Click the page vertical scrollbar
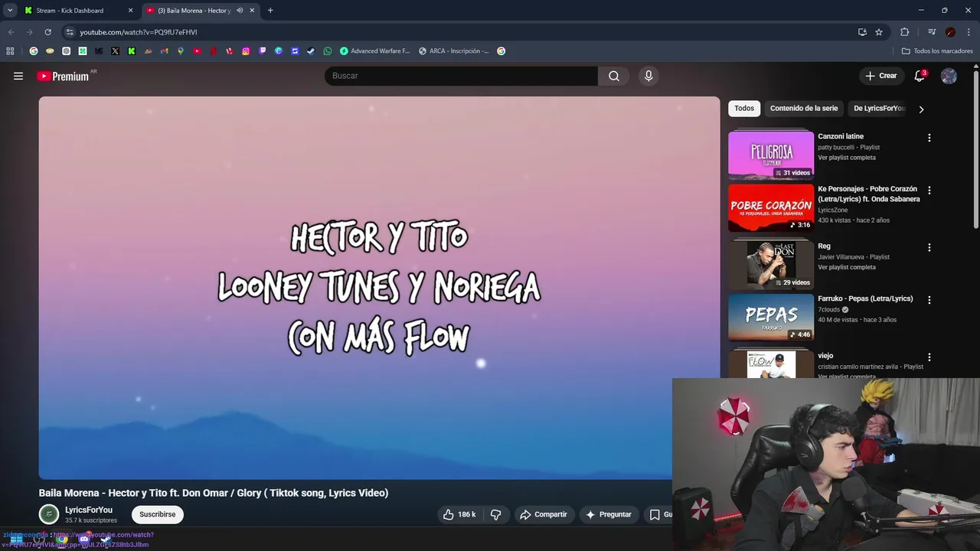Viewport: 980px width, 551px height. click(976, 149)
